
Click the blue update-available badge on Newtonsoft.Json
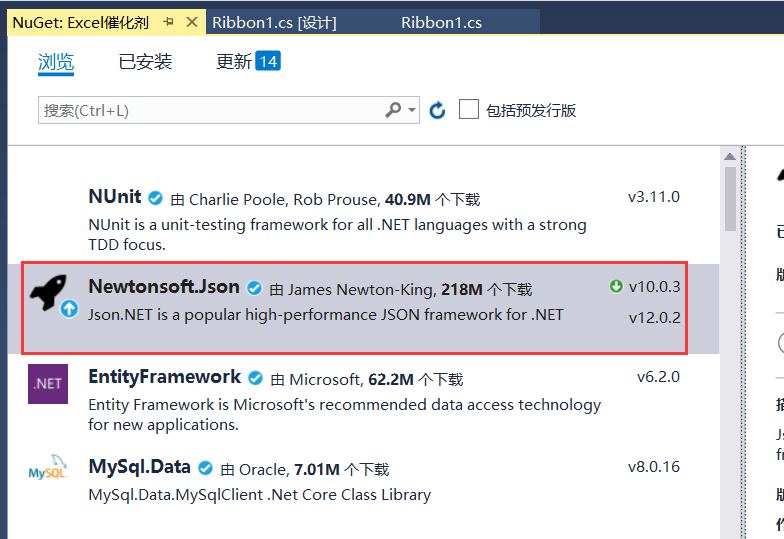[69, 310]
